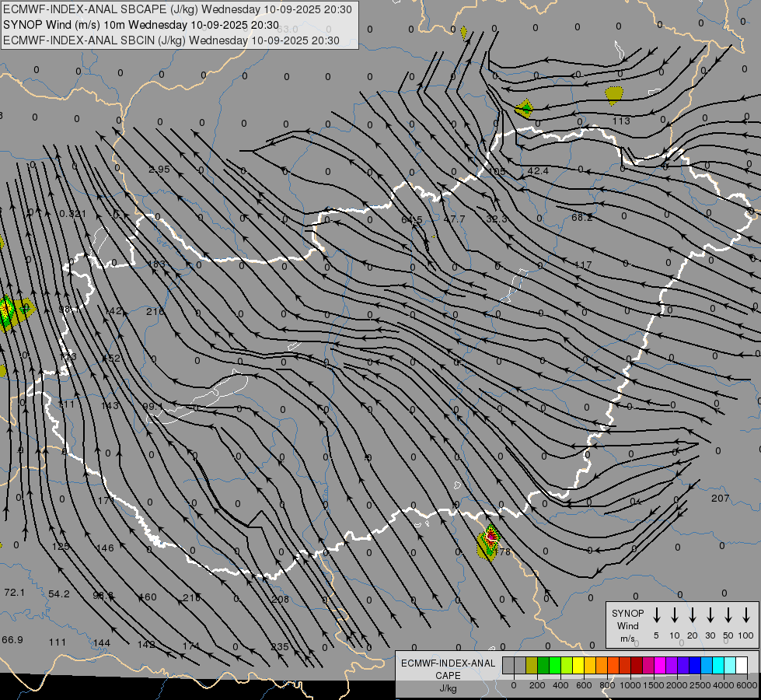Viewport: 761px width, 700px height.
Task: Click the map value 99.1
Action: click(153, 406)
